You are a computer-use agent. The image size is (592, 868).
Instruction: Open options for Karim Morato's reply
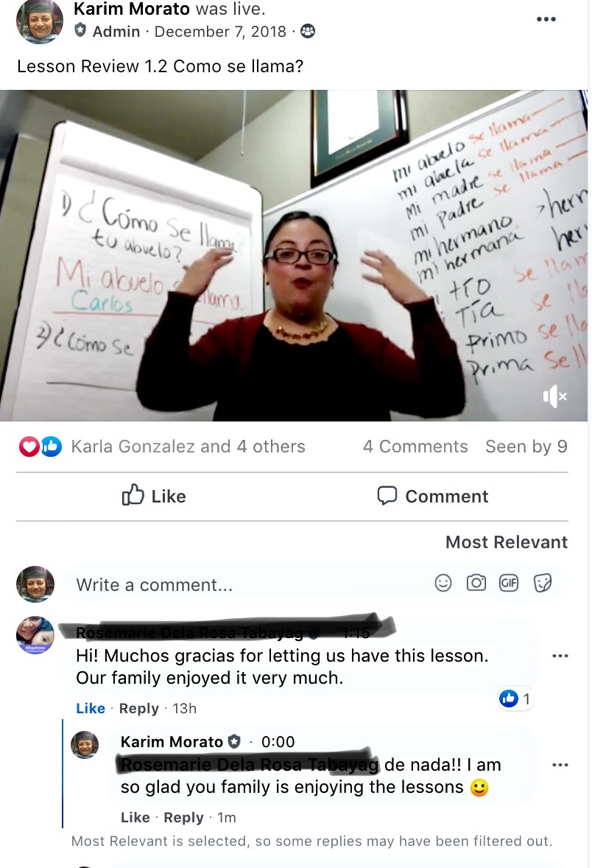pyautogui.click(x=560, y=765)
